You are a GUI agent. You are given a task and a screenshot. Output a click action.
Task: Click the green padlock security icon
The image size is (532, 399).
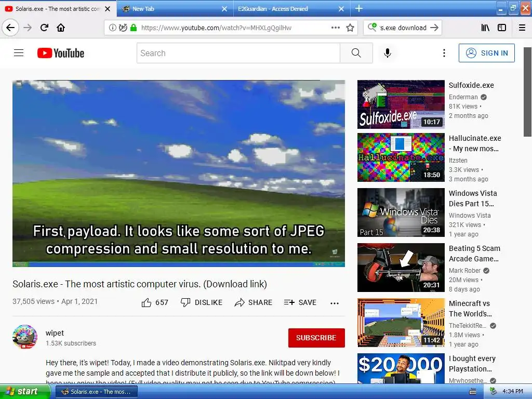[134, 28]
